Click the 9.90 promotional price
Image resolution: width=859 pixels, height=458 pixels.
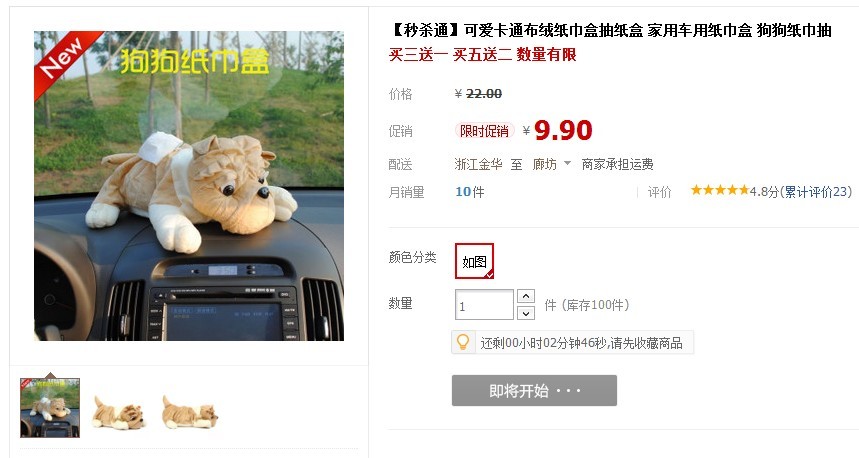(563, 130)
